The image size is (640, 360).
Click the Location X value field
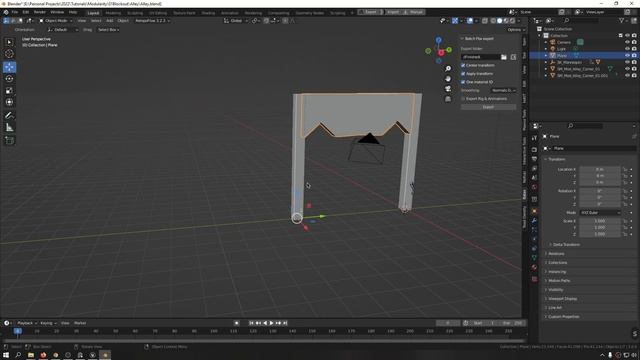coord(600,169)
